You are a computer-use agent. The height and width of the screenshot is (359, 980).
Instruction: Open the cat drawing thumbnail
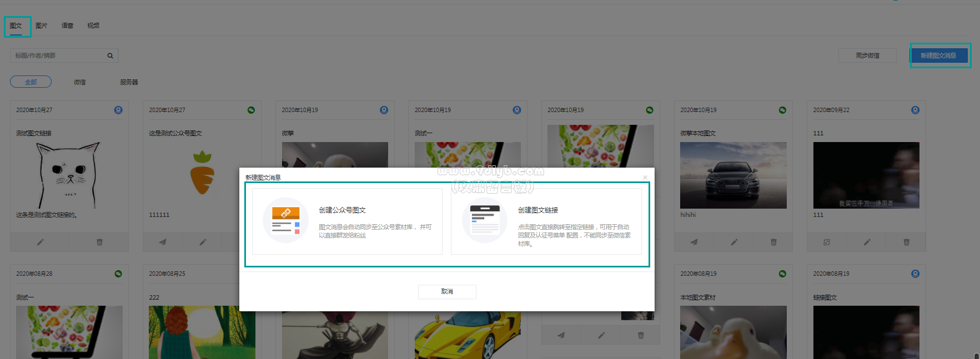[x=69, y=175]
